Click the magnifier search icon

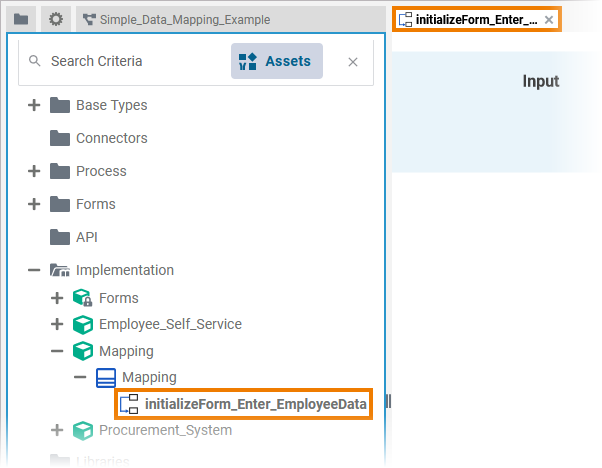pyautogui.click(x=35, y=61)
